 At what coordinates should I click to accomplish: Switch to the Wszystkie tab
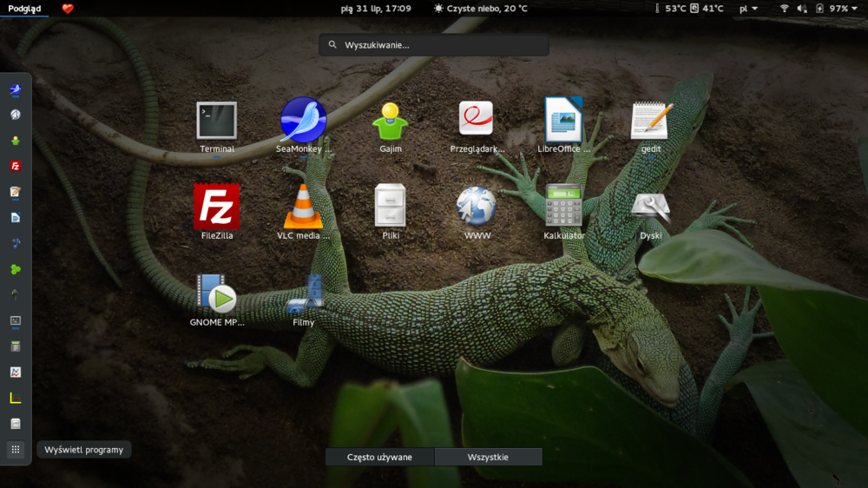[x=488, y=457]
